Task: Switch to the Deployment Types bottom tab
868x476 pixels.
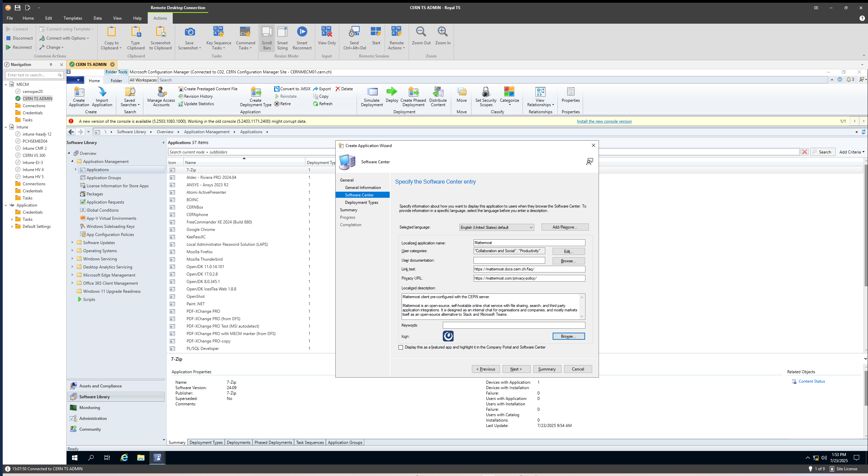Action: pos(206,442)
